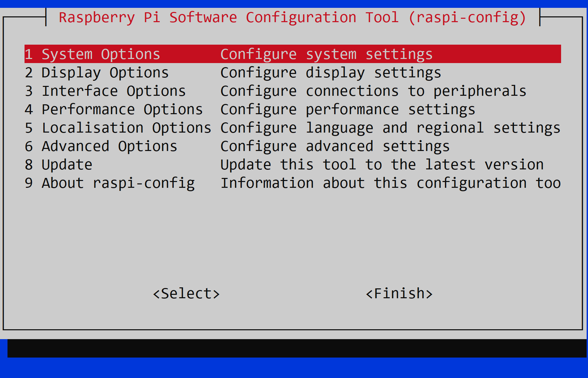Click 'Configure language and regional settings' text
Screen dimensions: 588x378
[x=390, y=128]
